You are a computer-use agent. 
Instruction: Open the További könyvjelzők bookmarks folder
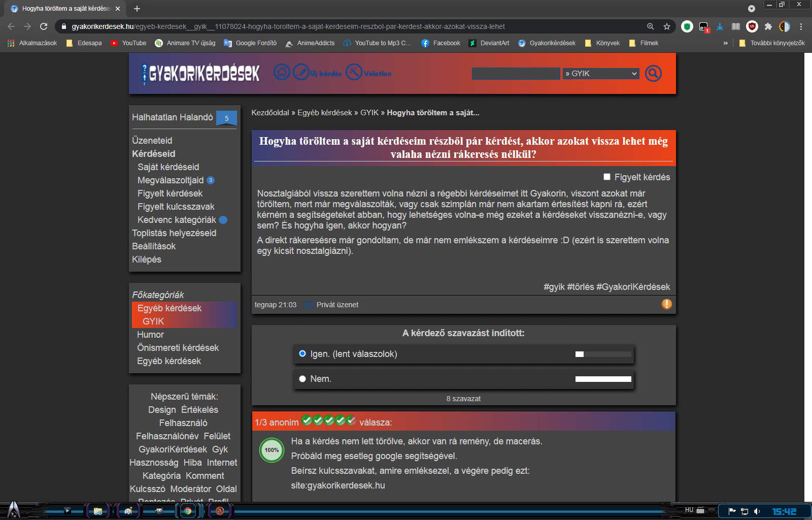[772, 43]
